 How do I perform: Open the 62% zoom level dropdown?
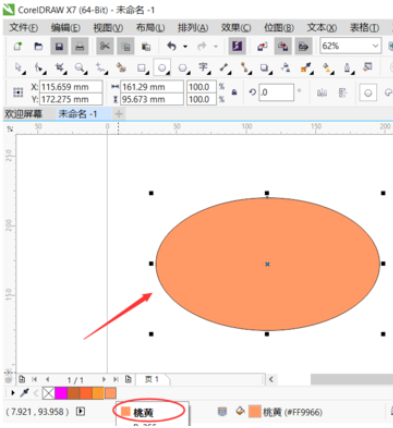coord(376,46)
